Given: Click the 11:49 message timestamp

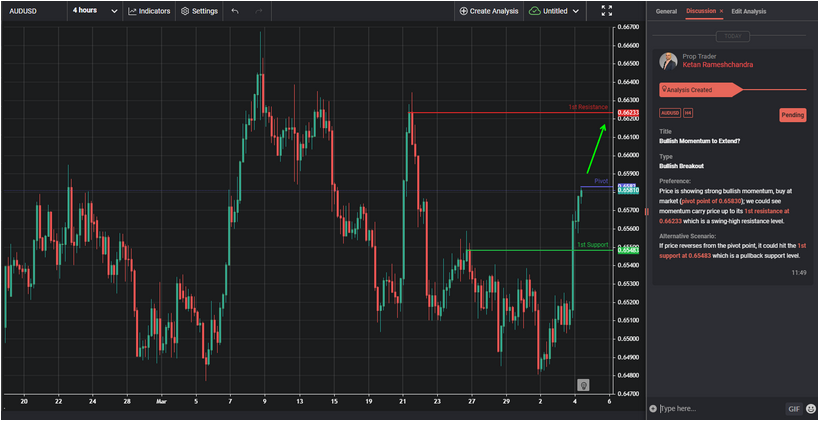Looking at the screenshot, I should click(x=799, y=272).
